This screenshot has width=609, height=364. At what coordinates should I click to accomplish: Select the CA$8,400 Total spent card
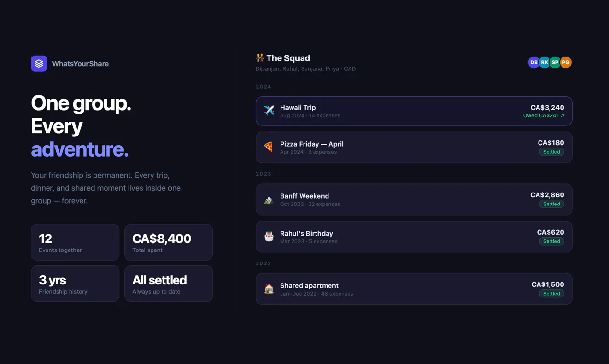click(168, 242)
